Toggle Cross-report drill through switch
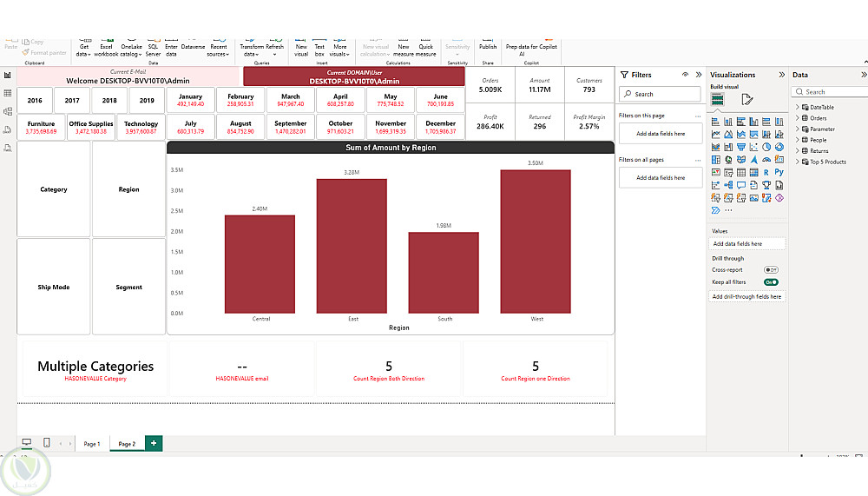This screenshot has width=868, height=496. point(771,270)
